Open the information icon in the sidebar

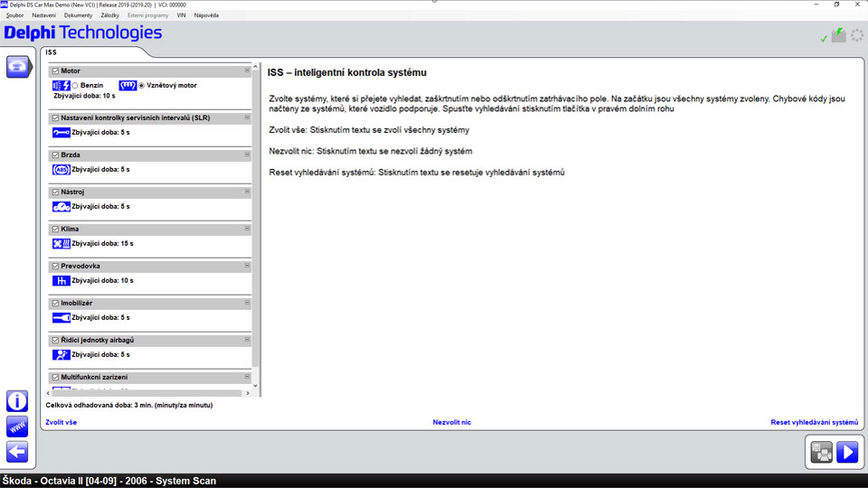tap(17, 401)
